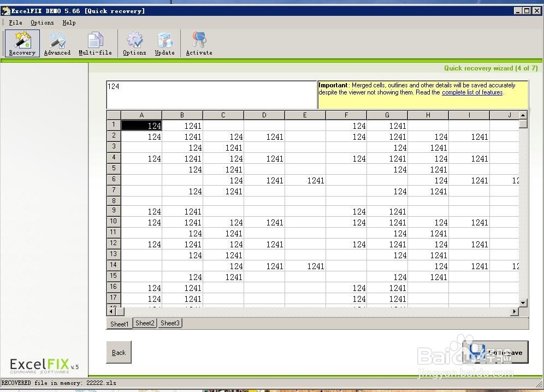Click the ExcelFIX title bar app icon
Image resolution: width=544 pixels, height=392 pixels.
click(x=5, y=11)
